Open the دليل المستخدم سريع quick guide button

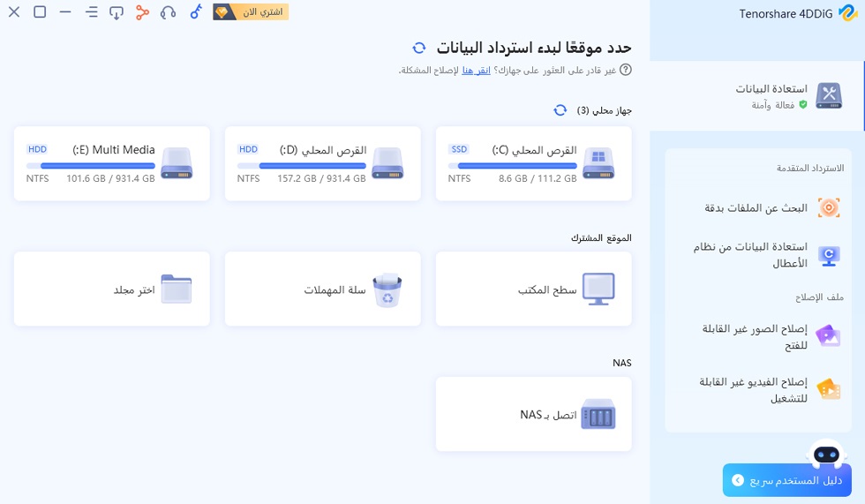point(786,480)
